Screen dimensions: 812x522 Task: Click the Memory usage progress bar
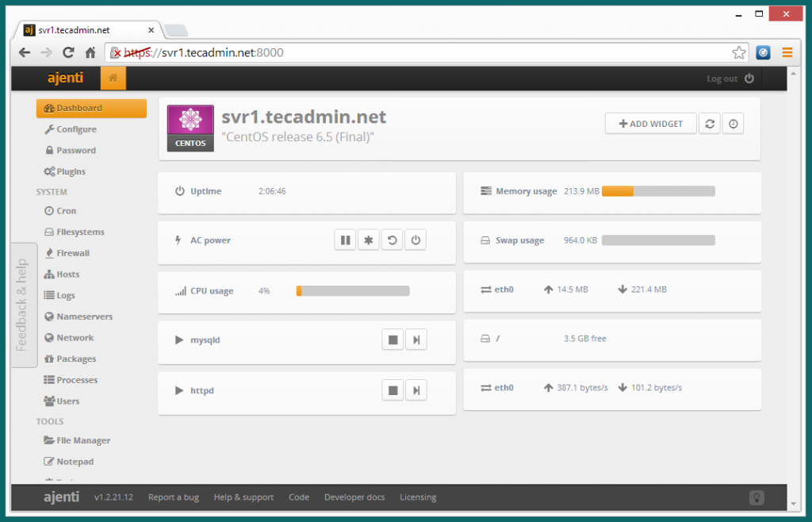pyautogui.click(x=658, y=191)
